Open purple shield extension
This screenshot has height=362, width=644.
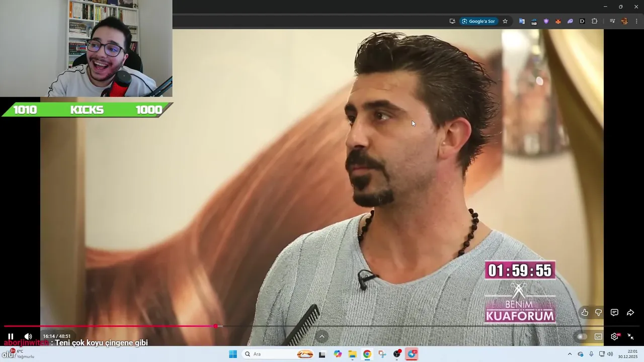point(546,21)
